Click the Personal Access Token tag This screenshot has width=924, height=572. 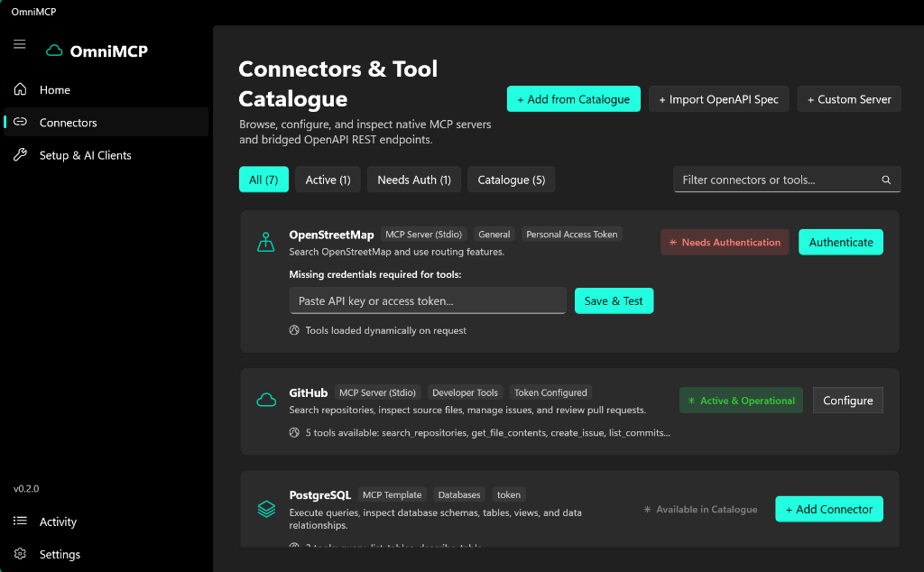coord(571,235)
